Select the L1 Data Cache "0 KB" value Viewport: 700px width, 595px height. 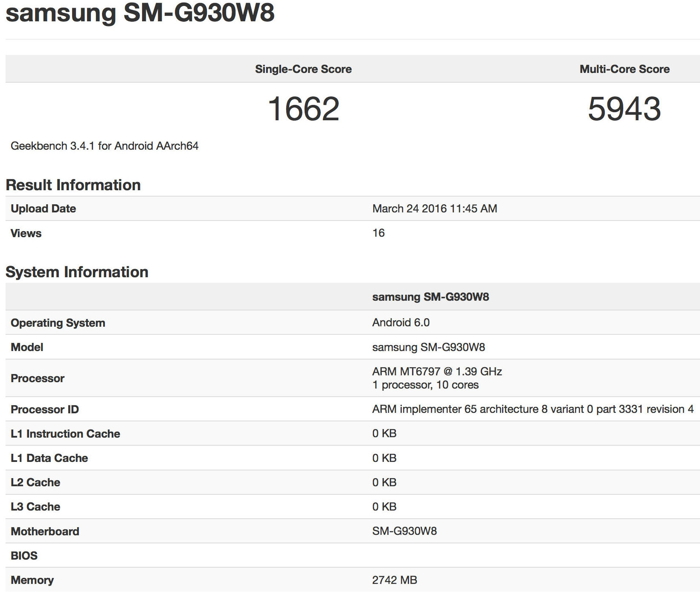coord(384,458)
